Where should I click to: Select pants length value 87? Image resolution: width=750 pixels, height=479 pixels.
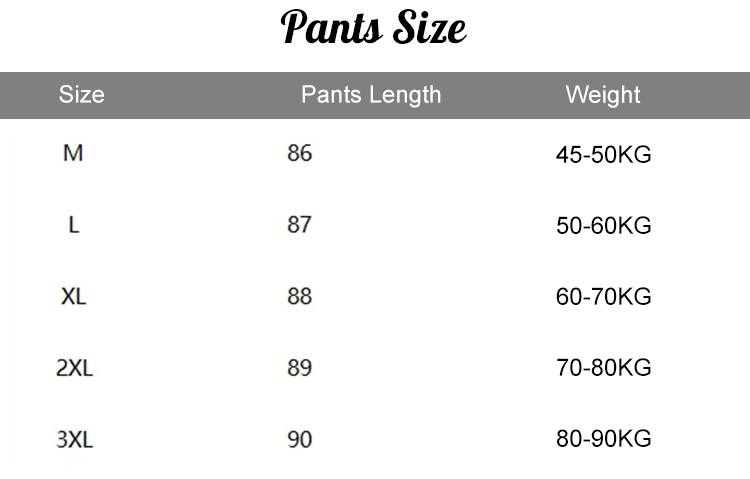299,225
